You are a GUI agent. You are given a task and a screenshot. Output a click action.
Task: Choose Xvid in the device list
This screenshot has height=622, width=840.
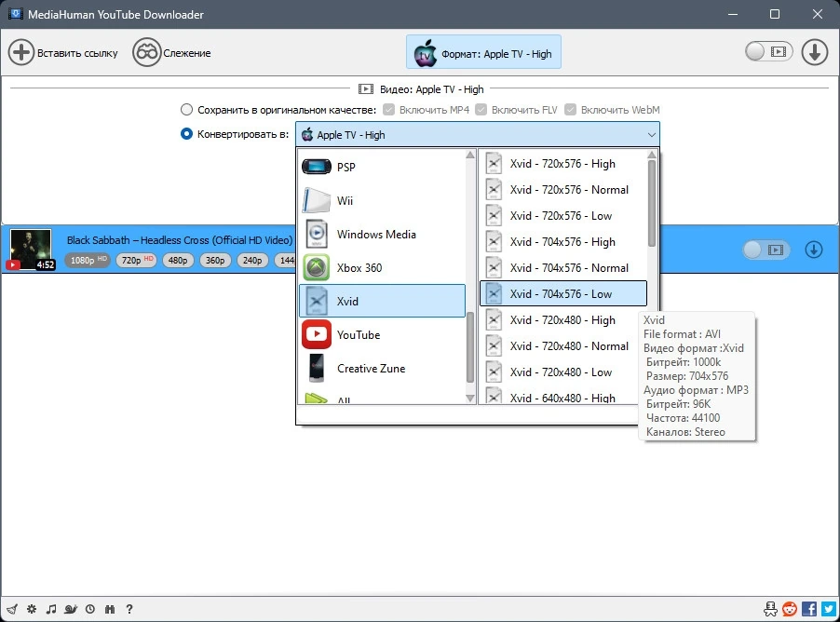point(382,301)
